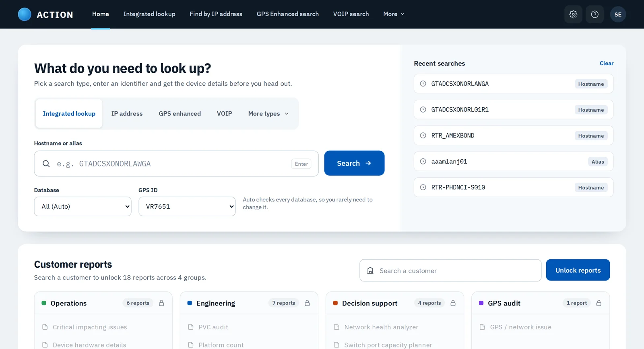Screen dimensions: 644x349
Task: Go to the Home nav item
Action: pos(101,14)
